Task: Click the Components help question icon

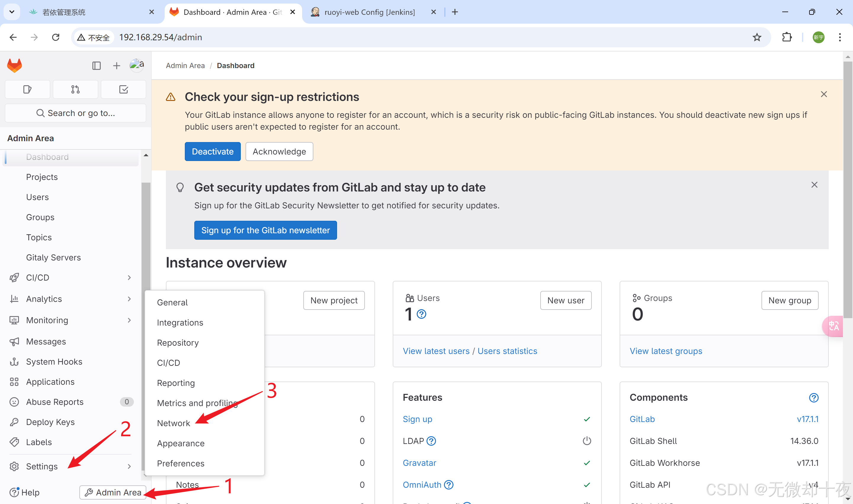Action: point(814,397)
